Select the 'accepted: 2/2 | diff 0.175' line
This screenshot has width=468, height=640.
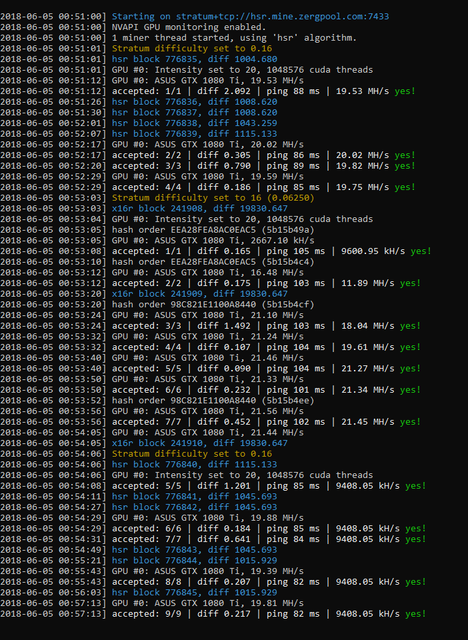click(211, 283)
